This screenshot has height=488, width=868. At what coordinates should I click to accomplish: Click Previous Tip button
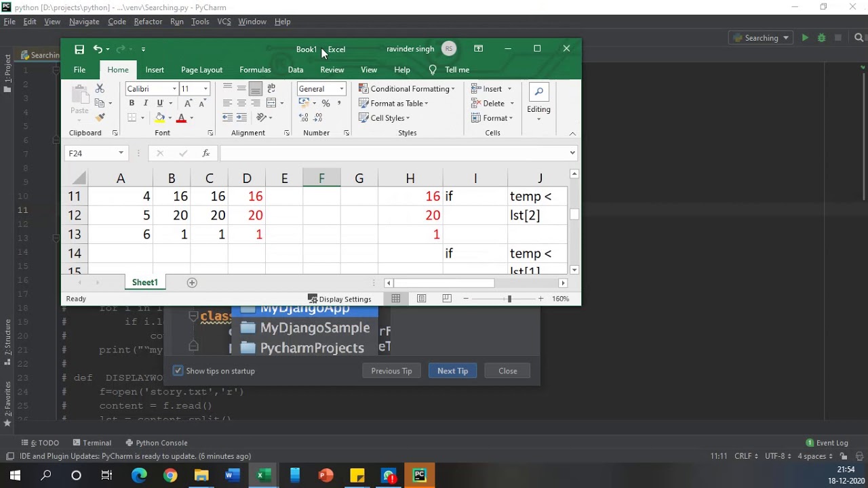point(391,371)
